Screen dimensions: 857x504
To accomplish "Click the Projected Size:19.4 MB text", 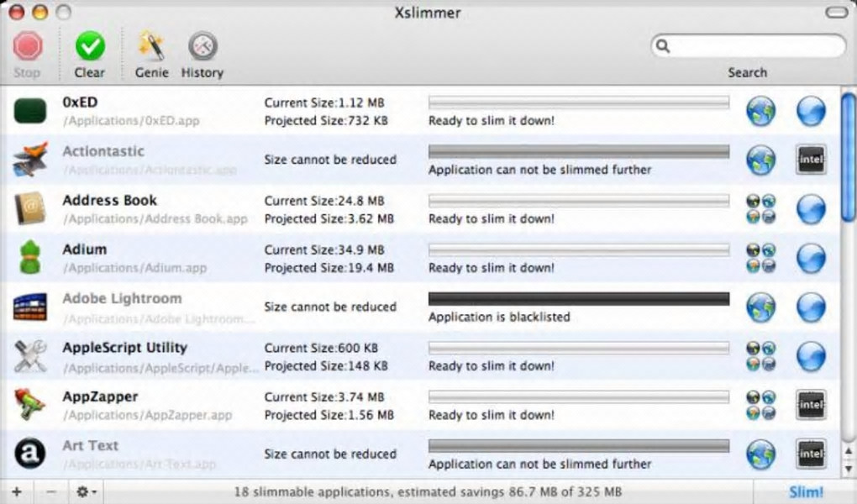I will coord(329,268).
